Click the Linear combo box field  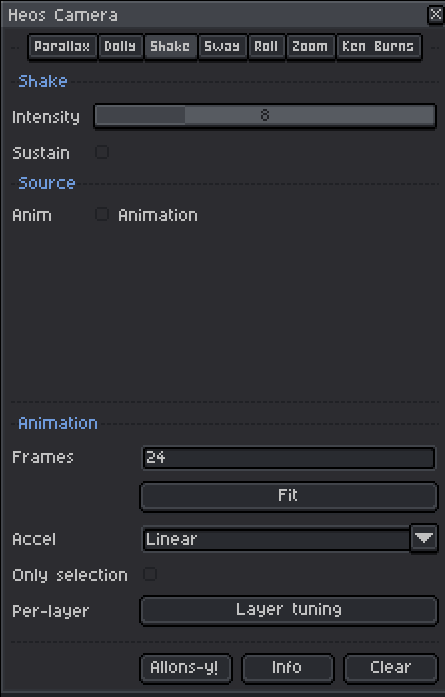click(x=276, y=539)
